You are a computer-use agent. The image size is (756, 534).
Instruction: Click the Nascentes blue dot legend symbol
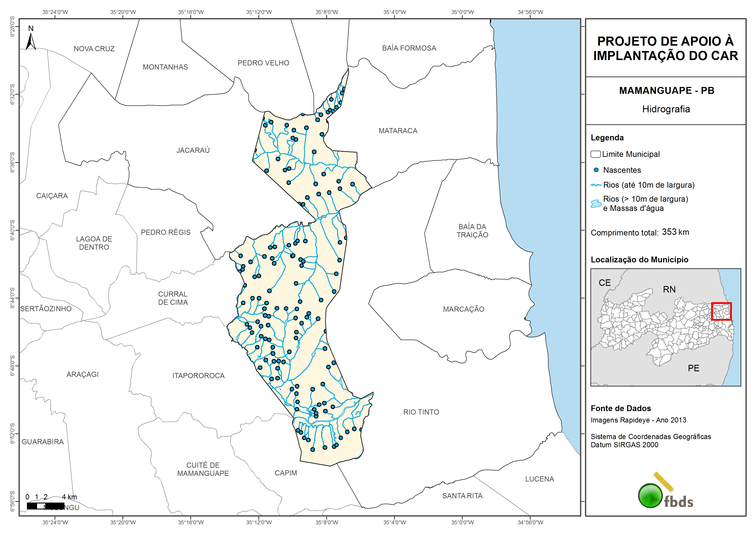click(596, 170)
